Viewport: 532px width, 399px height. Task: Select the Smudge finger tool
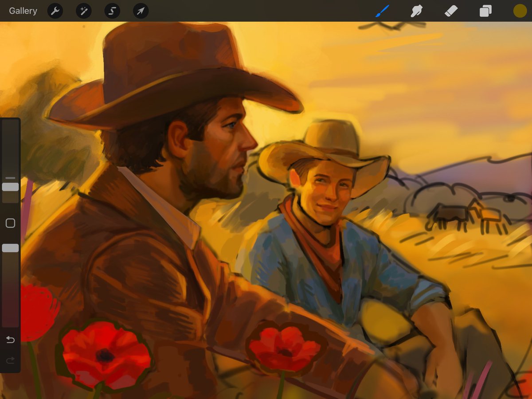[x=416, y=11]
